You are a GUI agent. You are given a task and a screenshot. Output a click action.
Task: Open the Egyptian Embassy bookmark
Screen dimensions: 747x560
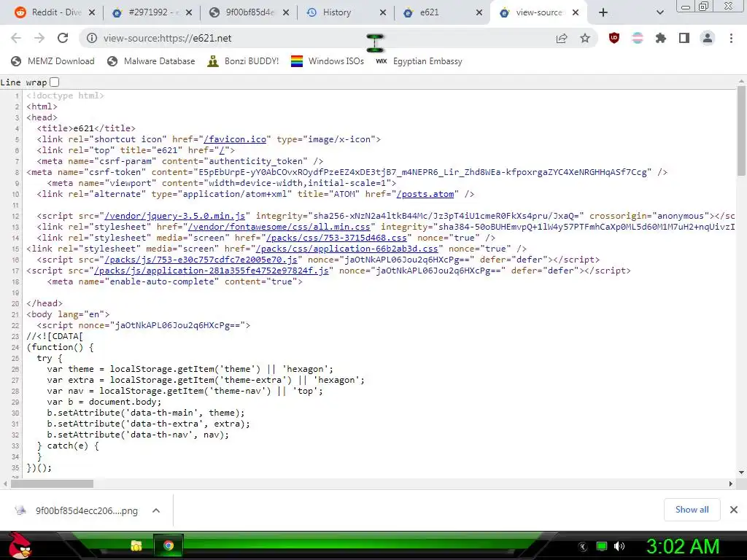click(419, 61)
